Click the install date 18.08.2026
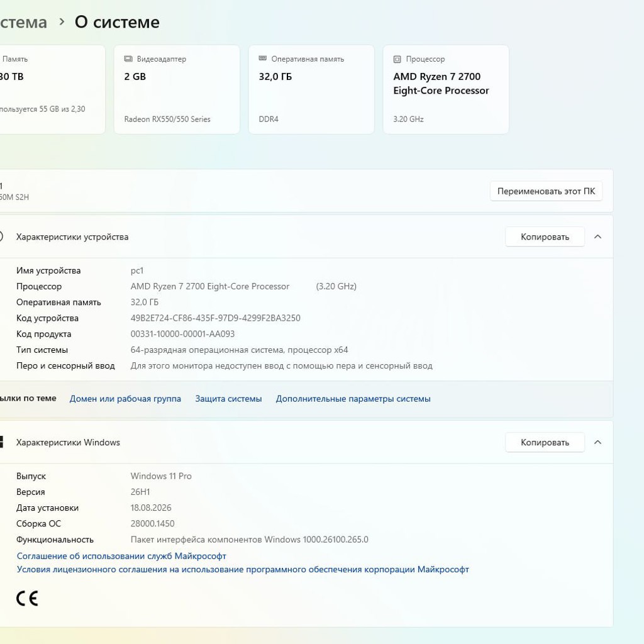The width and height of the screenshot is (644, 644). 151,508
